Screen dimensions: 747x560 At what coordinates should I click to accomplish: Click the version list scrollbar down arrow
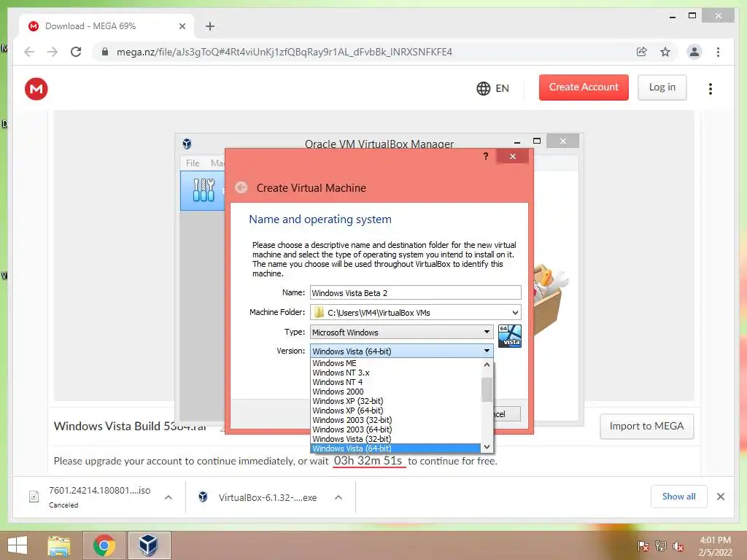click(x=487, y=447)
